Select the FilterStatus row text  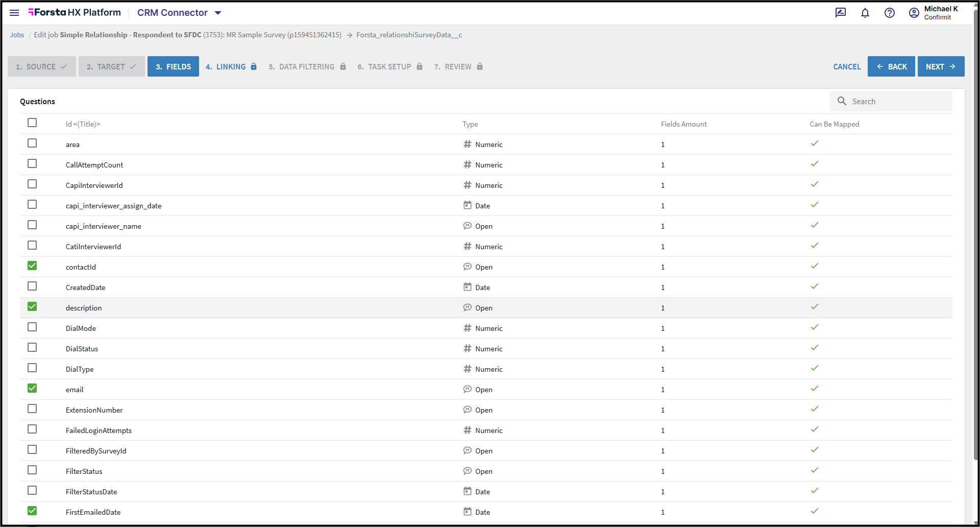[x=84, y=471]
